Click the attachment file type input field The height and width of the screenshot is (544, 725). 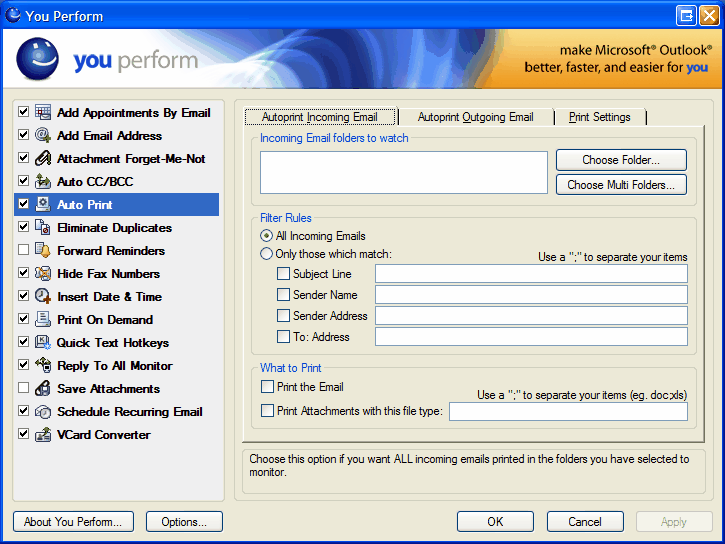point(567,411)
